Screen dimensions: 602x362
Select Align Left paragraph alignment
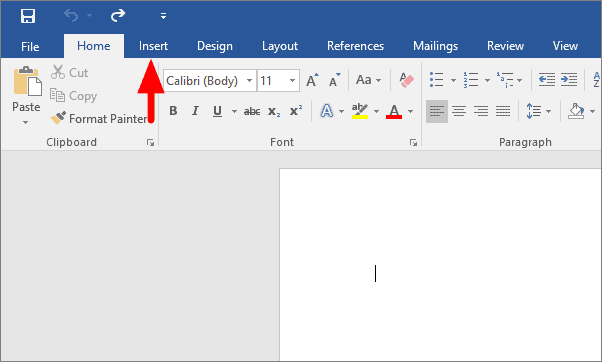click(x=437, y=111)
